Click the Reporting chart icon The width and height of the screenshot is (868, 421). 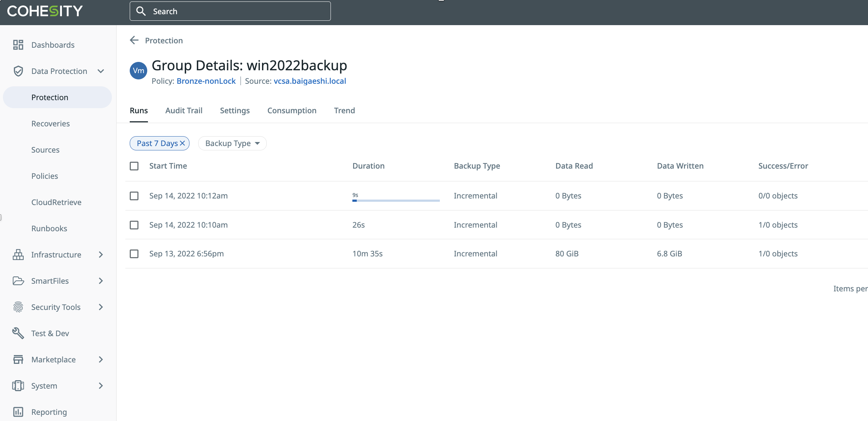coord(18,412)
